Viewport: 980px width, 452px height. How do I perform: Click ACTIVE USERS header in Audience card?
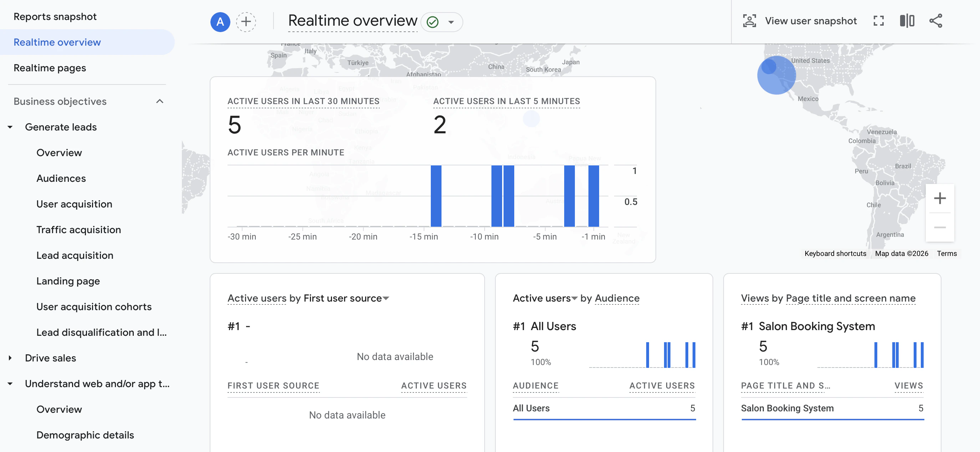tap(662, 385)
